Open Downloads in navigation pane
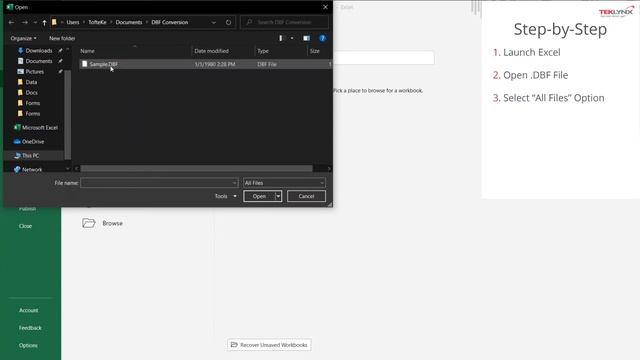 coord(39,51)
